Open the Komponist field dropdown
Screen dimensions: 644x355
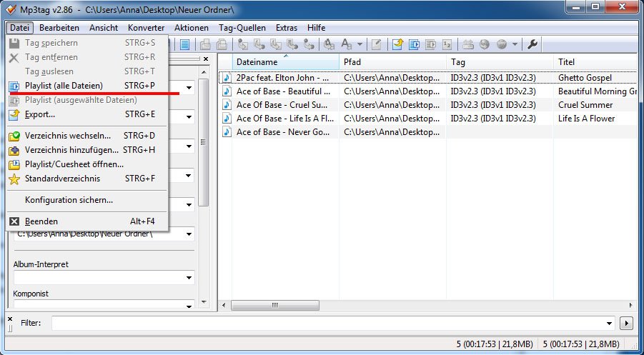click(189, 303)
